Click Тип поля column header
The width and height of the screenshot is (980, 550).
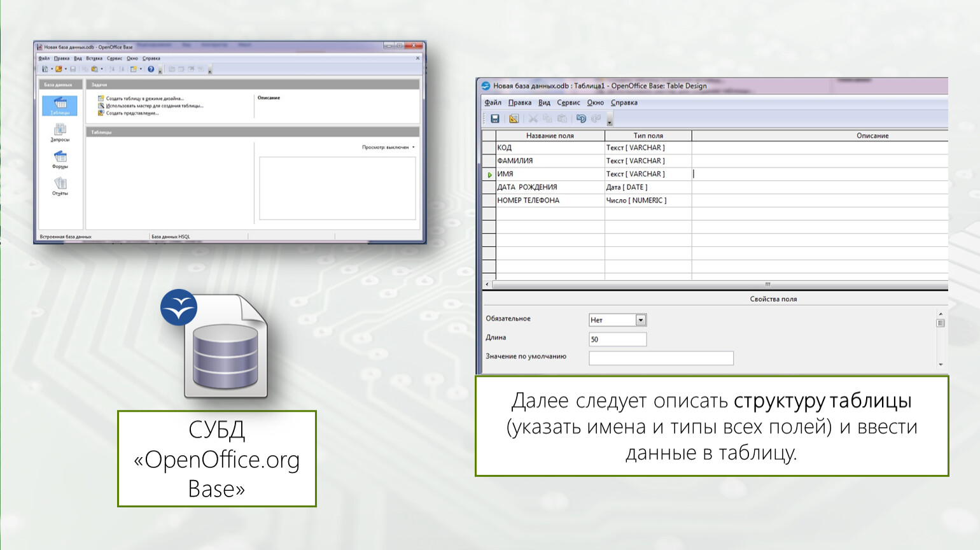(x=648, y=136)
